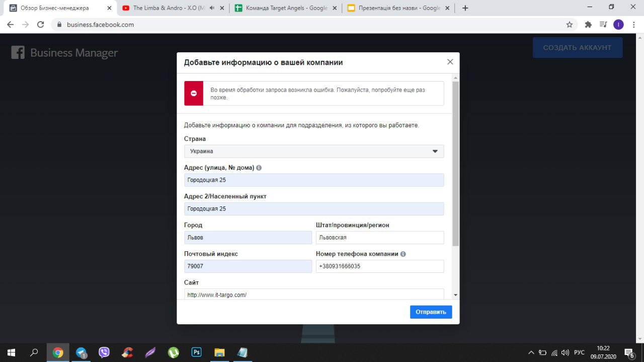Expand the Страна country dropdown

click(x=314, y=151)
